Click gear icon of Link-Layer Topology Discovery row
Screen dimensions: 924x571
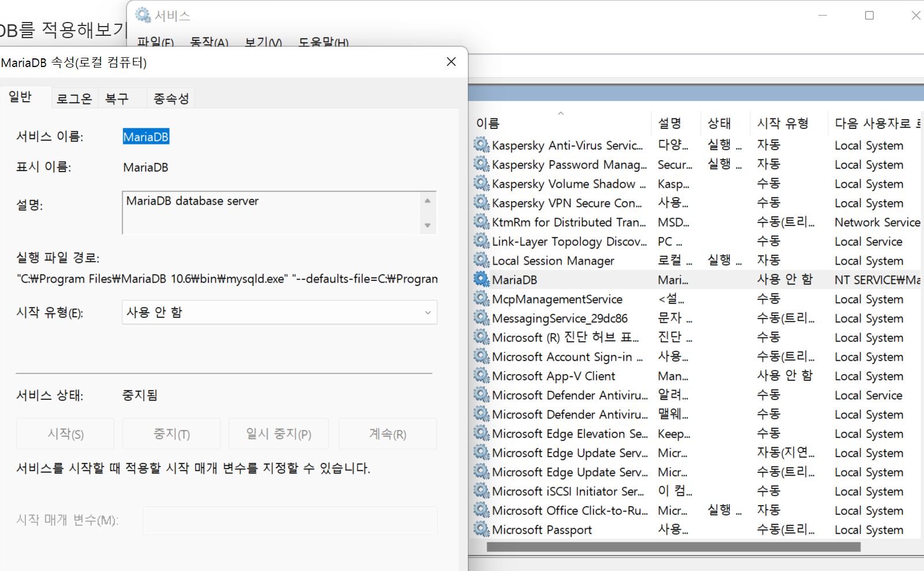pos(482,240)
